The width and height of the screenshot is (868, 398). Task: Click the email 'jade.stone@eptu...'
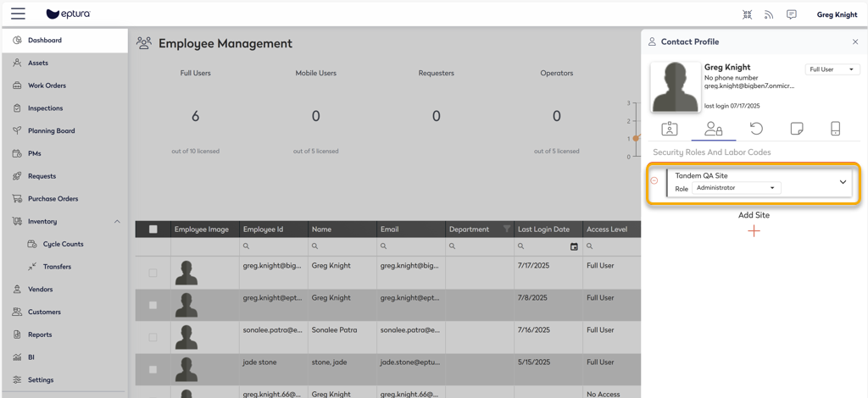pyautogui.click(x=411, y=362)
